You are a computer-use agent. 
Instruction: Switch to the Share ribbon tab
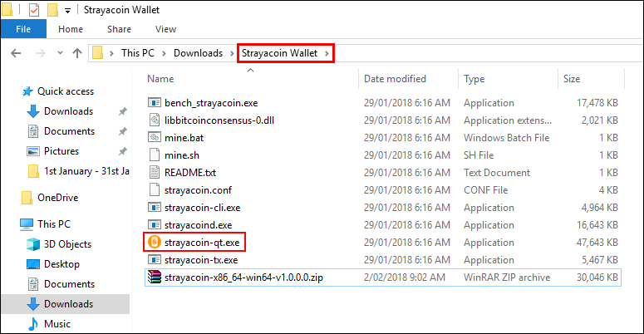coord(119,29)
